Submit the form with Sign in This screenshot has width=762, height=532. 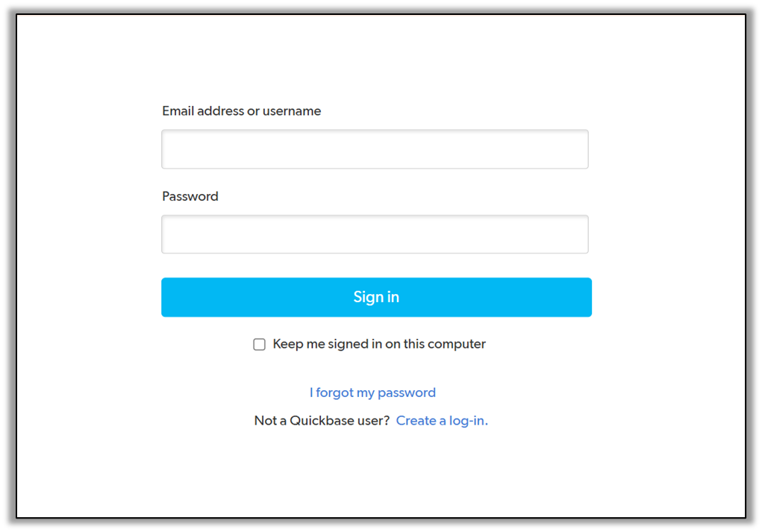pos(376,297)
